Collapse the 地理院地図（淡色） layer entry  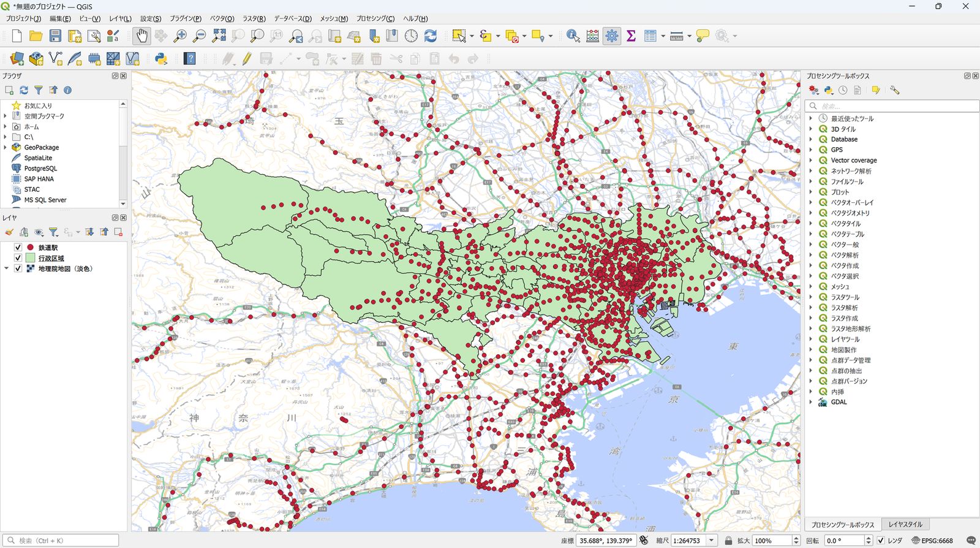(x=7, y=268)
